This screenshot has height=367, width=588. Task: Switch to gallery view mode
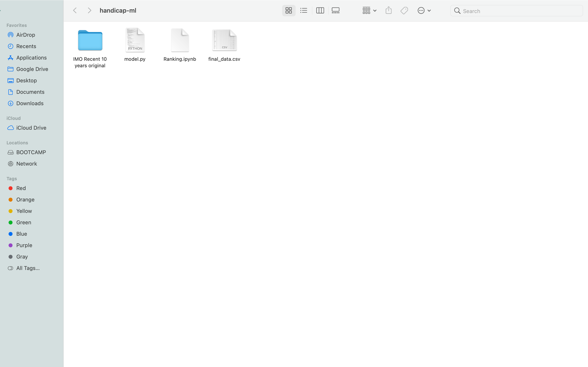click(x=336, y=10)
